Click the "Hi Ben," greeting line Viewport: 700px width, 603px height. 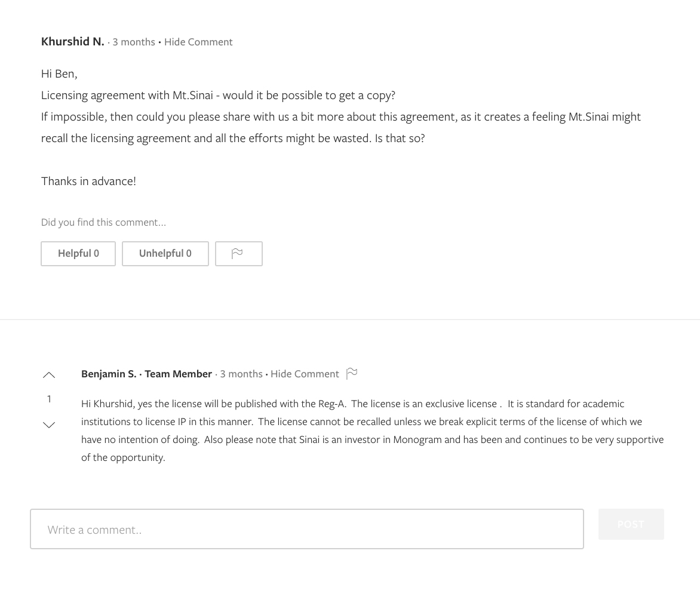point(59,73)
